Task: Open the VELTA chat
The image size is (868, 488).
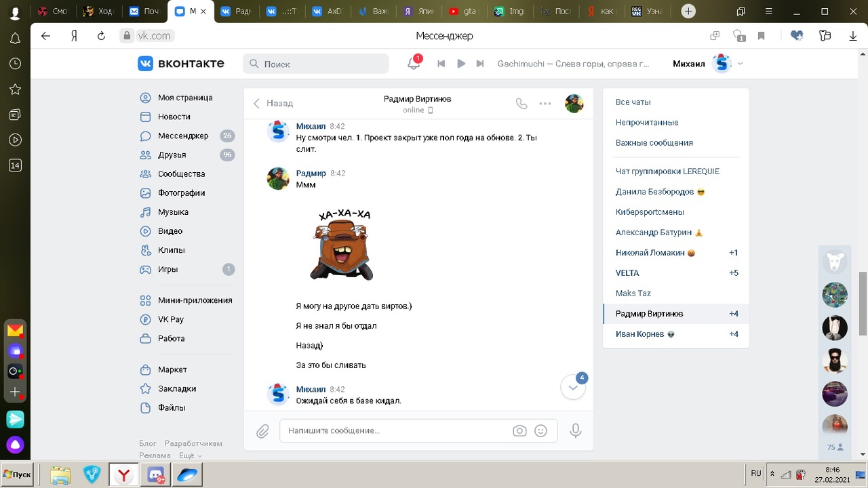Action: pyautogui.click(x=627, y=273)
